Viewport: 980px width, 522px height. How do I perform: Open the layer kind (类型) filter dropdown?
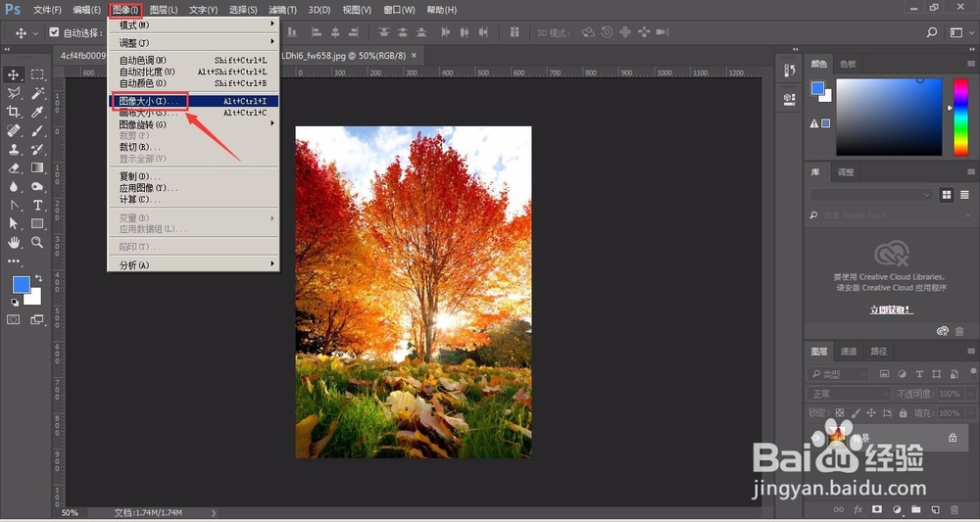click(838, 374)
